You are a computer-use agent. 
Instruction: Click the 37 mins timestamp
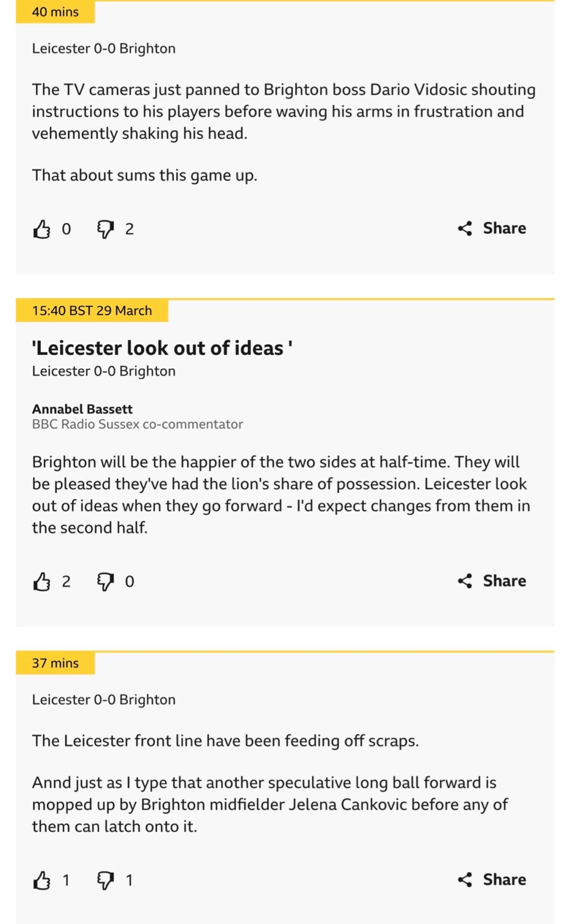coord(55,663)
